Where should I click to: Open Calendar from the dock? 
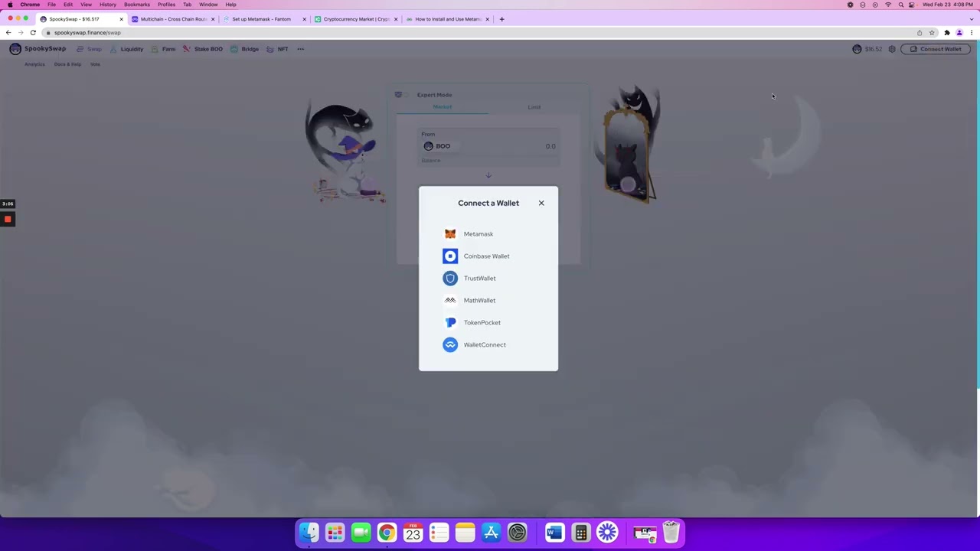coord(413,533)
